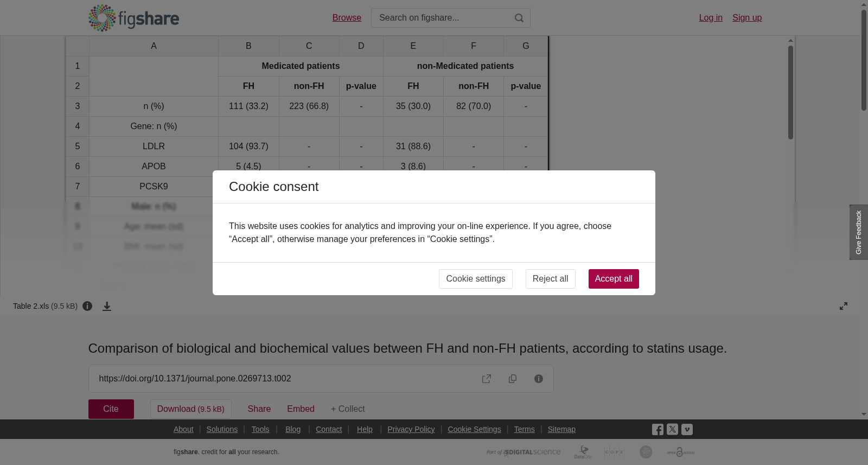Open DOI link in new tab icon
868x465 pixels.
tap(487, 379)
